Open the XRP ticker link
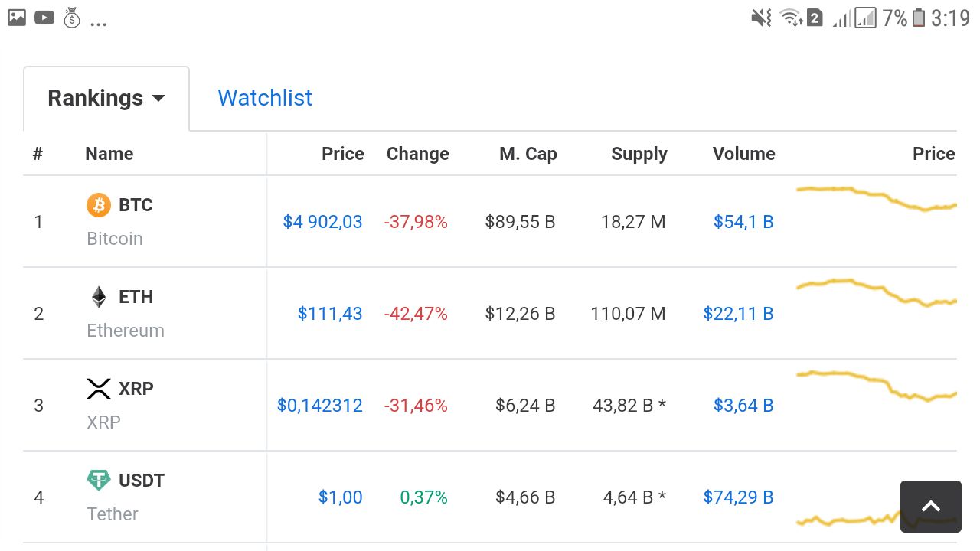Screen dimensions: 980x551 pyautogui.click(x=136, y=389)
